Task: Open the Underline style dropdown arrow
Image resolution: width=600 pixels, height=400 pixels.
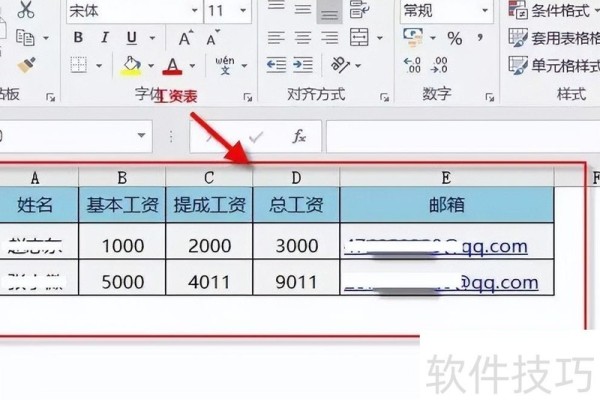Action: tap(152, 38)
